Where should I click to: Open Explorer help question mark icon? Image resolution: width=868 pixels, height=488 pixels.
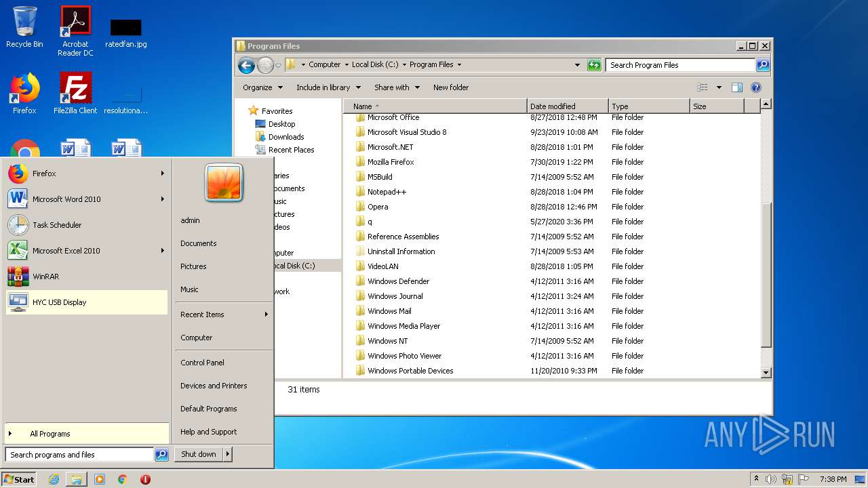[x=756, y=87]
